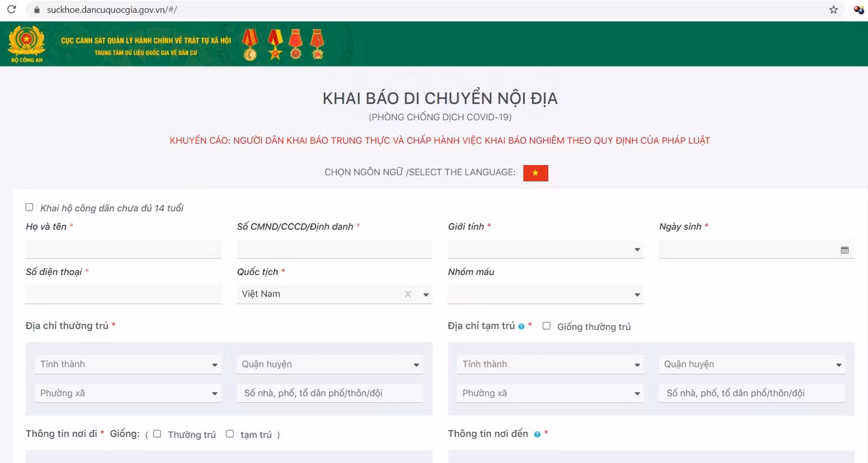This screenshot has height=463, width=868.
Task: Check "Thường trú" under Thông tin nơi đi
Action: [x=156, y=433]
